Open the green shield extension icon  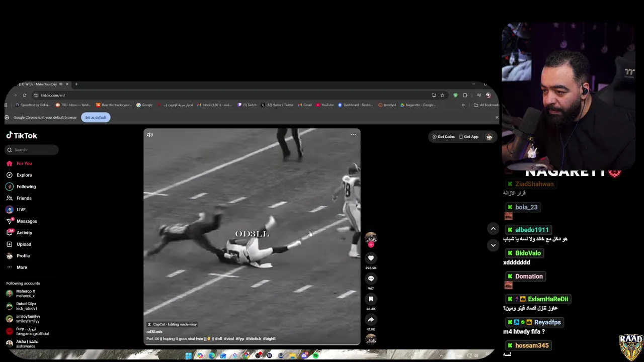[455, 95]
